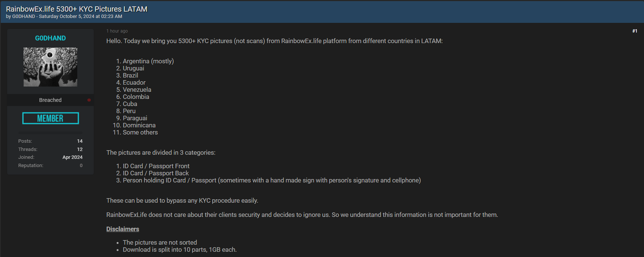Click the MEMBER rank badge

coord(50,118)
